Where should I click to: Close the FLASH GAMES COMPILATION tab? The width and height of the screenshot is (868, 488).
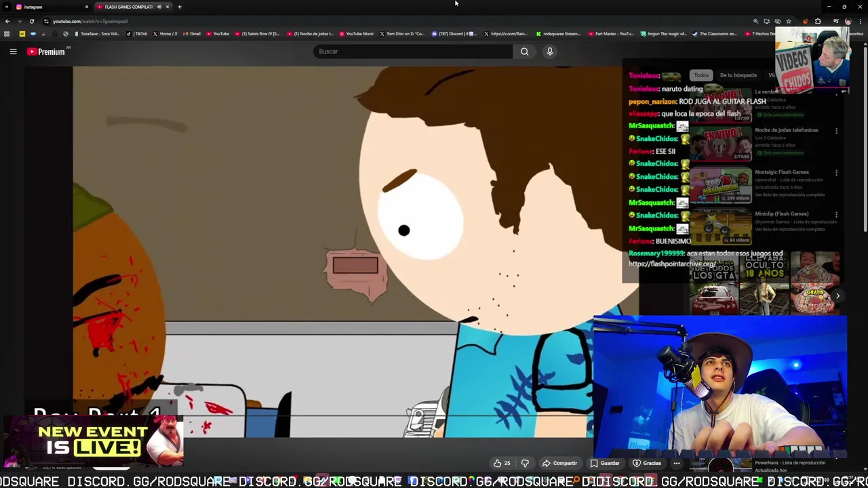coord(167,7)
